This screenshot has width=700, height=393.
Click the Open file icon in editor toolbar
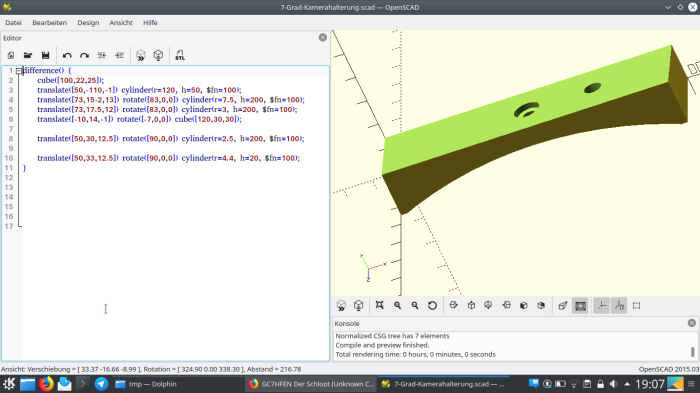coord(28,55)
